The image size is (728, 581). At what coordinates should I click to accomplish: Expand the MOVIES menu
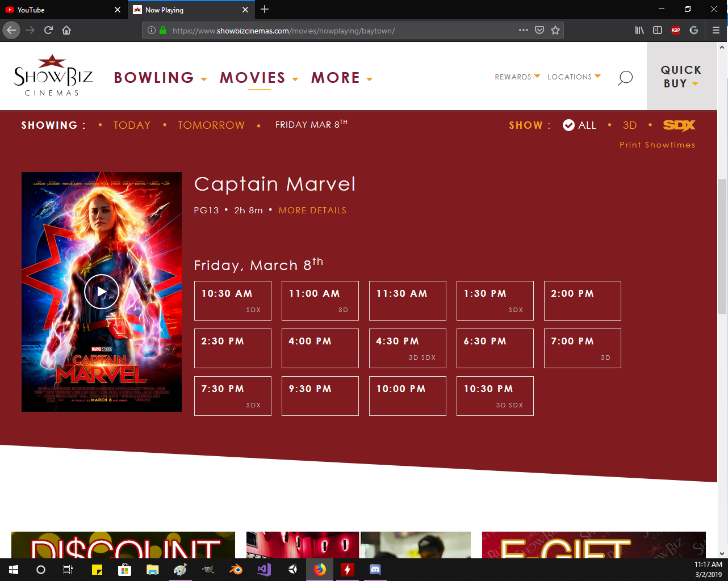tap(259, 78)
